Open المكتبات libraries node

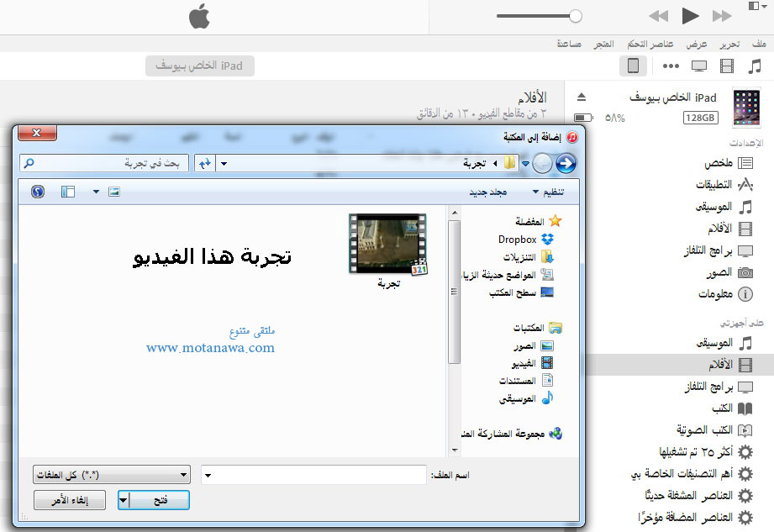pos(538,327)
